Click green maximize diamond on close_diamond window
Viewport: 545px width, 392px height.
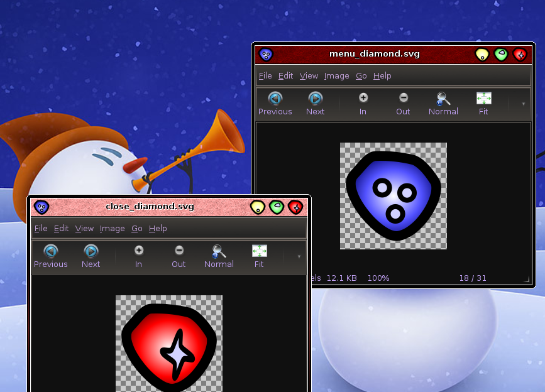(x=277, y=207)
